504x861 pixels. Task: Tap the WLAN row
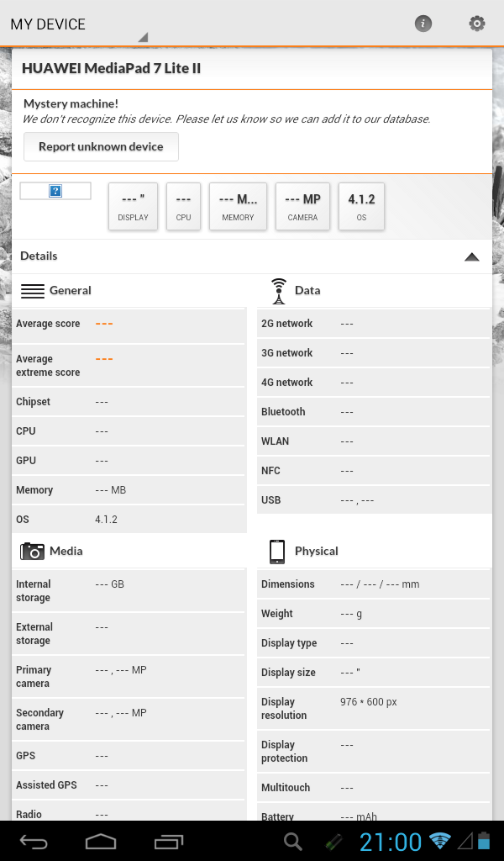click(x=374, y=441)
